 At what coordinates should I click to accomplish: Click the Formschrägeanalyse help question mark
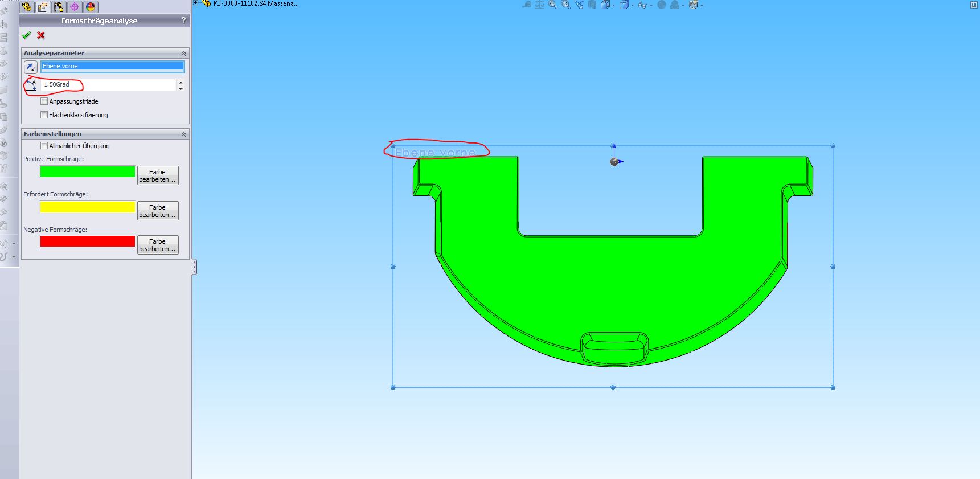183,21
